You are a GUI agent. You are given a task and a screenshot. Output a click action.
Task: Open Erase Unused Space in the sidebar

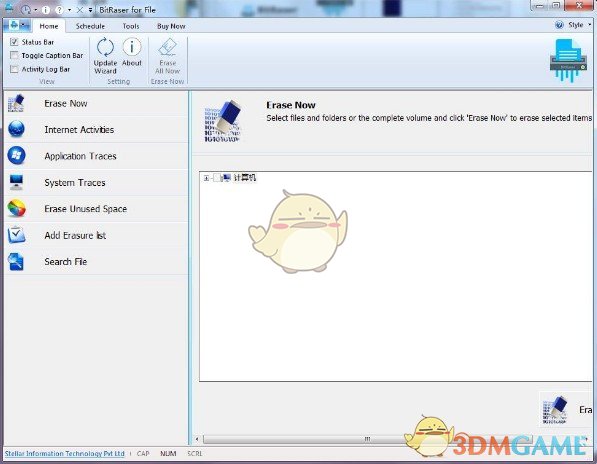(x=96, y=209)
